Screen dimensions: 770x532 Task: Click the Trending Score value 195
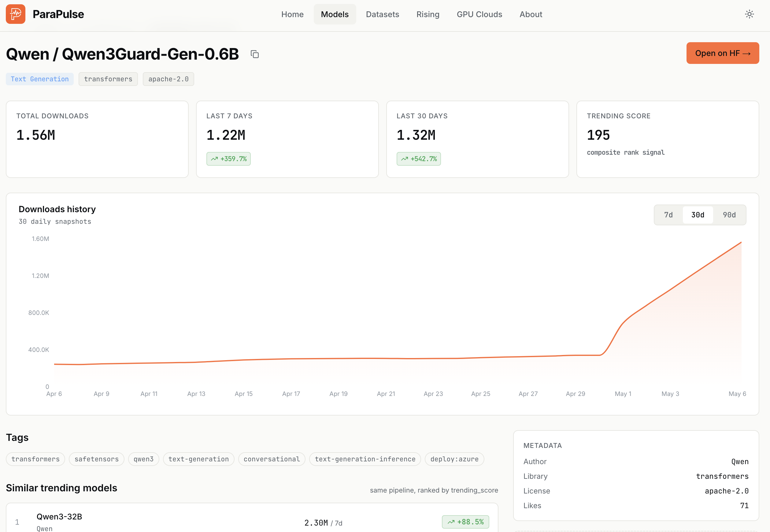(598, 135)
